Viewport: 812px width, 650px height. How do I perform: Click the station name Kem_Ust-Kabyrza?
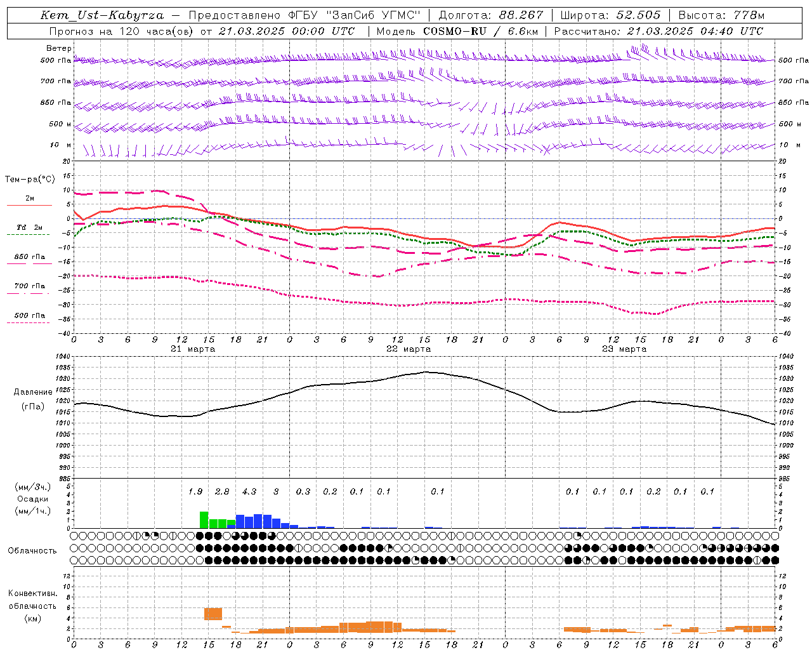(101, 15)
